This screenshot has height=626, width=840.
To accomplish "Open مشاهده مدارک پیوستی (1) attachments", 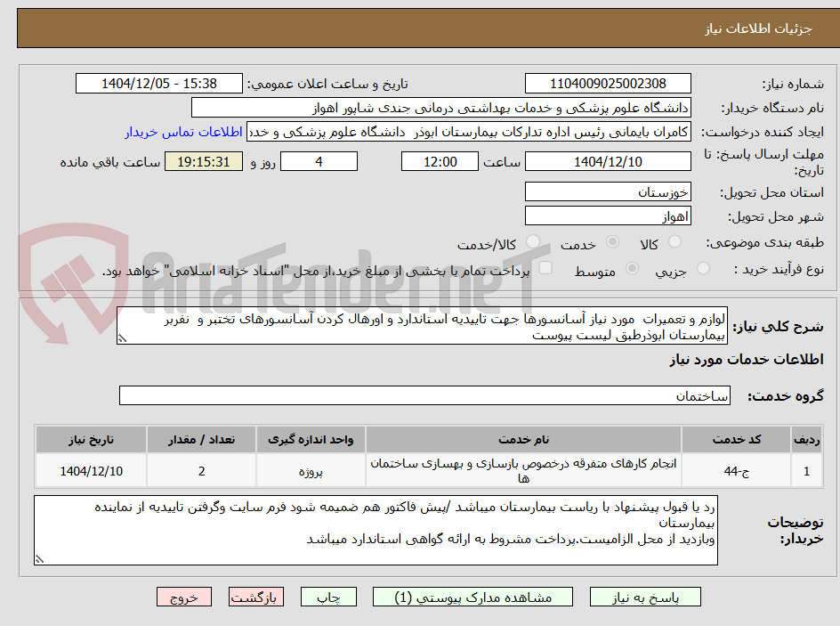I will [472, 597].
